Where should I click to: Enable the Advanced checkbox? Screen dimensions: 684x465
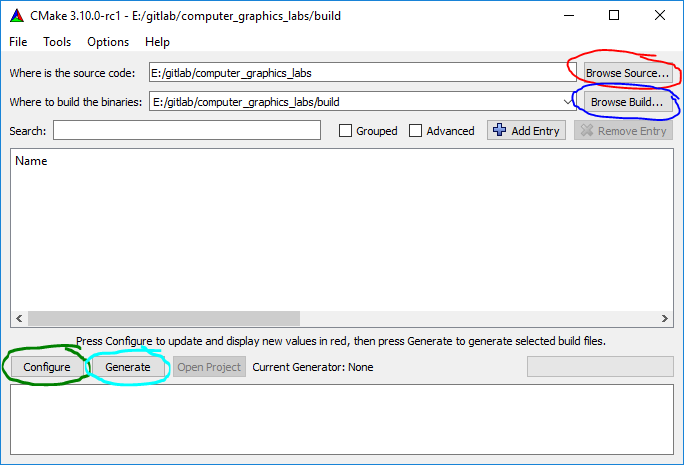[x=416, y=130]
